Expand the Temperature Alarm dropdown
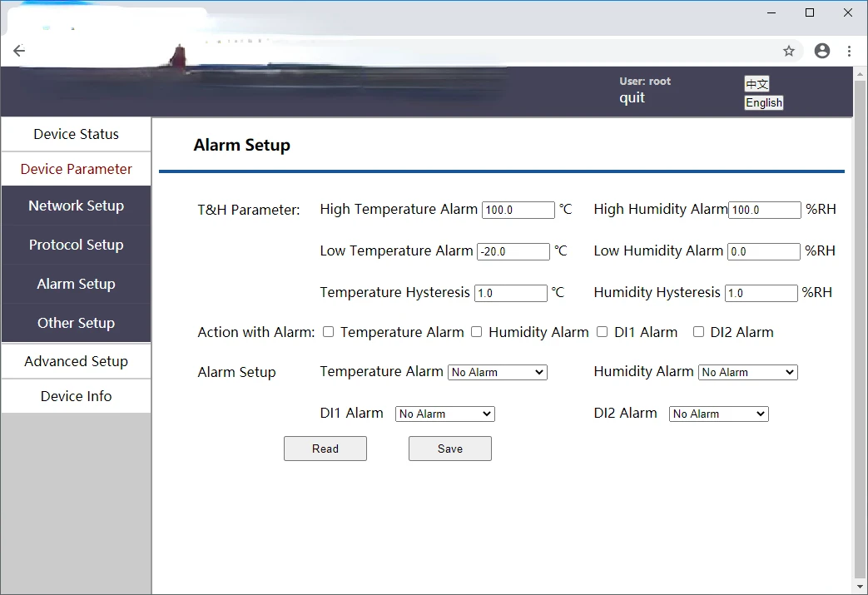 click(x=498, y=372)
